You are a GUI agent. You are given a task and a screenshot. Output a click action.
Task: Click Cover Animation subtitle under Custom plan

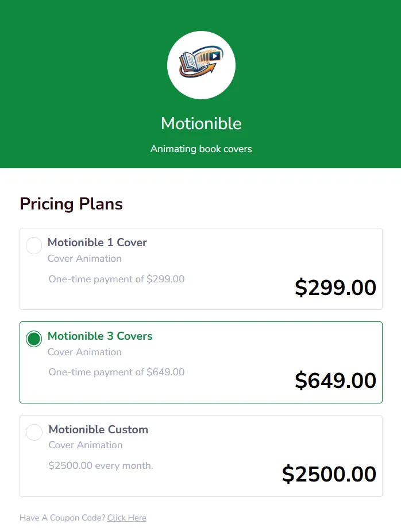[x=86, y=445]
